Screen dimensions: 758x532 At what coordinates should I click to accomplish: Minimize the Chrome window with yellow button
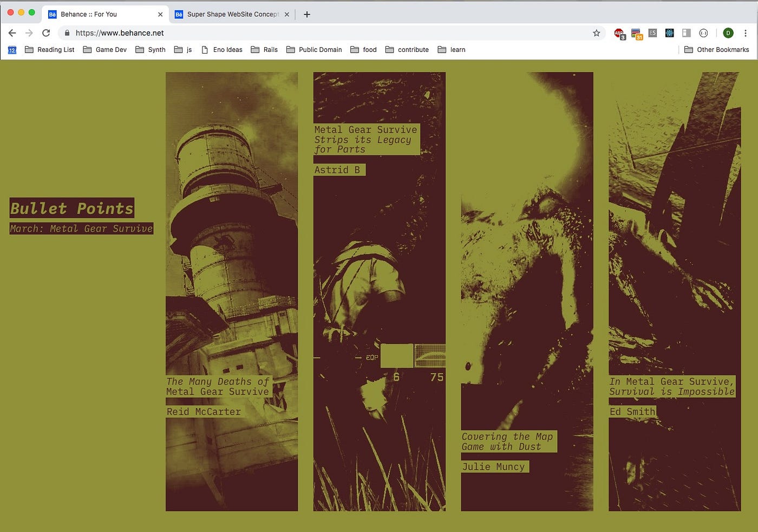21,12
